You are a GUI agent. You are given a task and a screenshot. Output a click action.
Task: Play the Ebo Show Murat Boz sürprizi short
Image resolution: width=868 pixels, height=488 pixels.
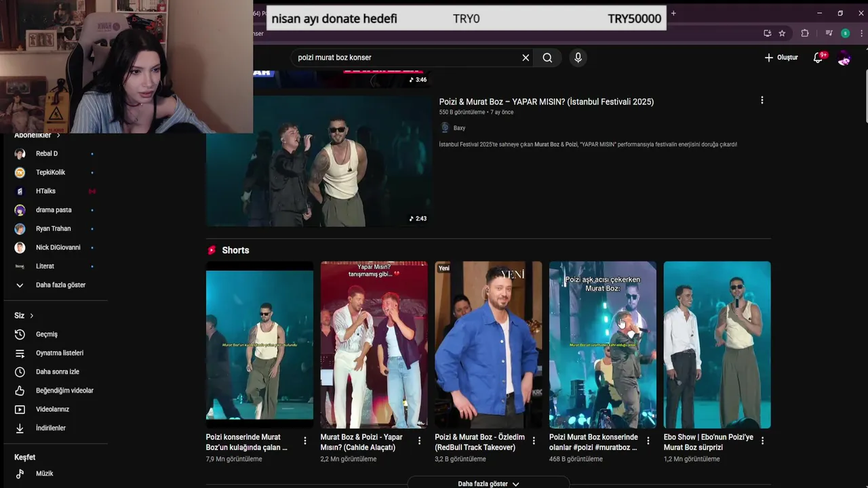(717, 344)
